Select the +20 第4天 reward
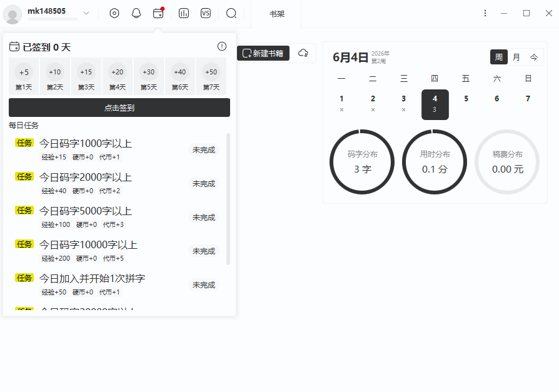 118,77
